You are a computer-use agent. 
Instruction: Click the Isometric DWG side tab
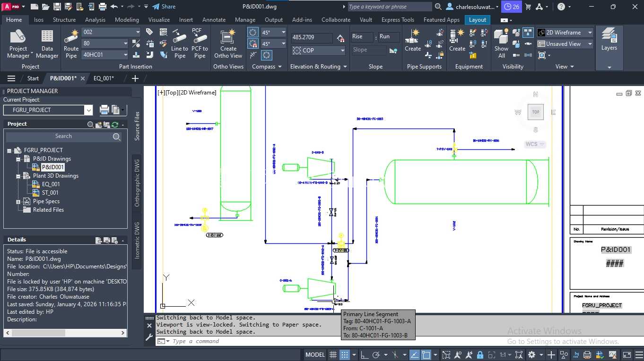point(137,241)
